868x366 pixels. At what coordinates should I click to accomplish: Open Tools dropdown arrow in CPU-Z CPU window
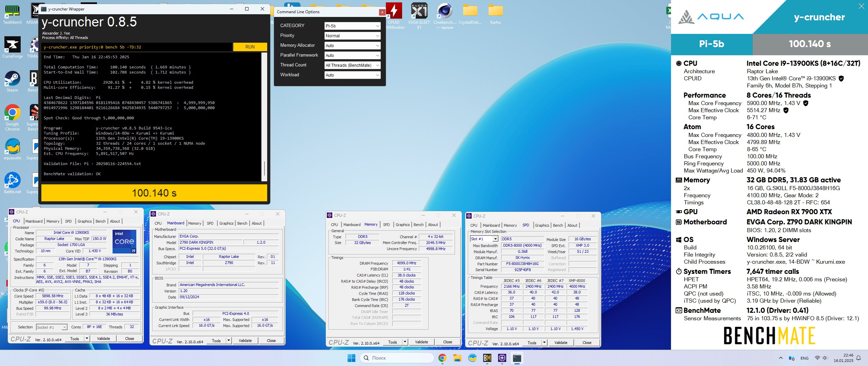87,339
